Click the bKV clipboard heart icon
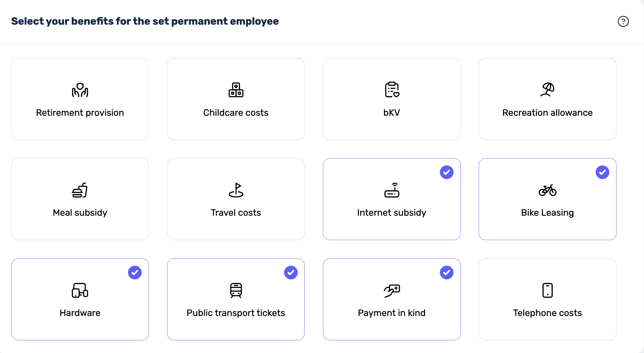This screenshot has width=644, height=353. point(392,90)
